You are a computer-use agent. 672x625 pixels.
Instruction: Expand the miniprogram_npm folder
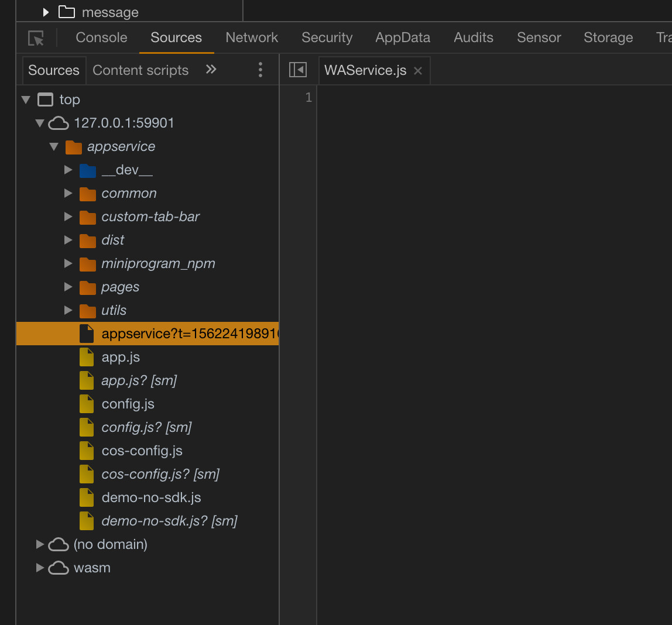click(68, 263)
